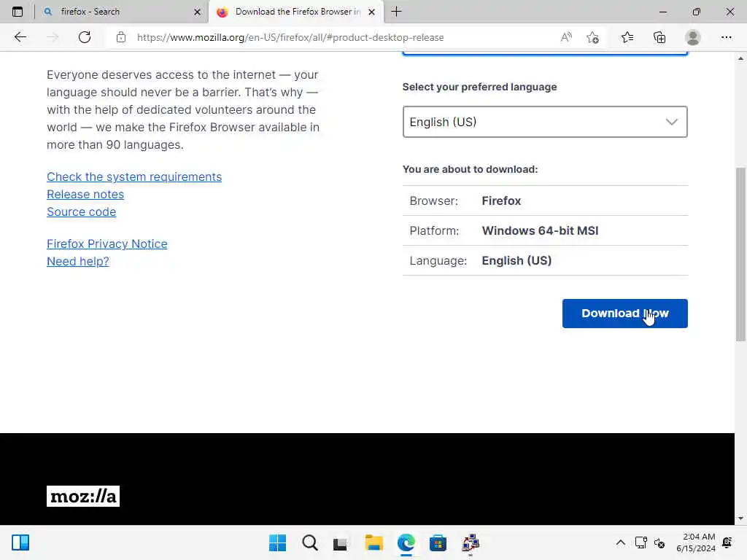The width and height of the screenshot is (747, 560).
Task: Click Microsoft Edge taskbar icon
Action: [x=406, y=542]
